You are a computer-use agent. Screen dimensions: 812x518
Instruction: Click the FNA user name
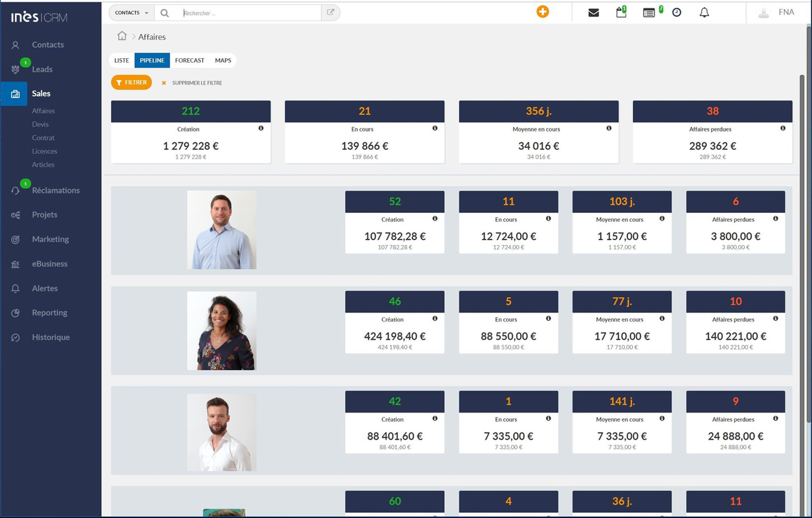point(786,12)
